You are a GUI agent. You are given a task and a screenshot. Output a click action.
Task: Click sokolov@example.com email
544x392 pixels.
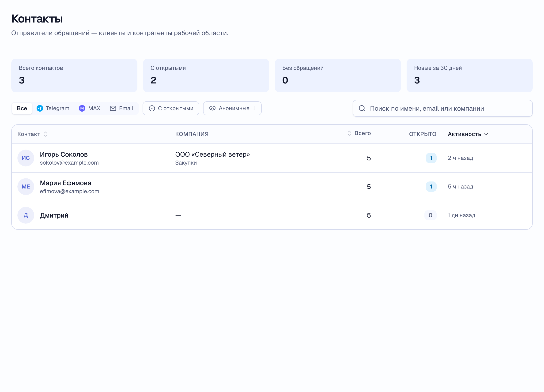pos(69,163)
